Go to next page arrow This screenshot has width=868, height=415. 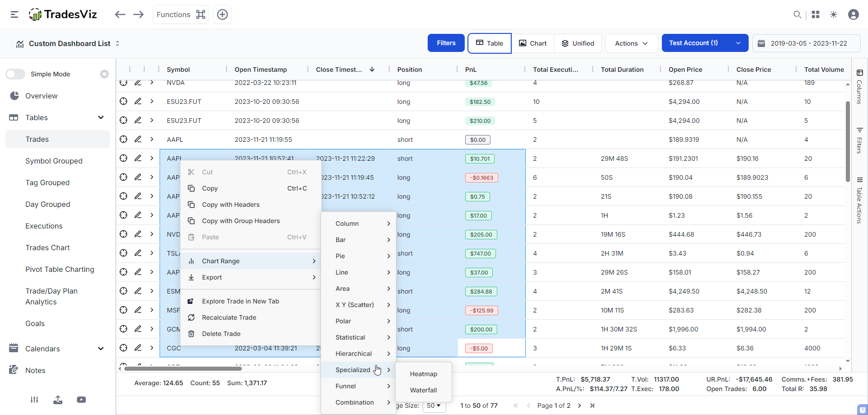point(580,406)
